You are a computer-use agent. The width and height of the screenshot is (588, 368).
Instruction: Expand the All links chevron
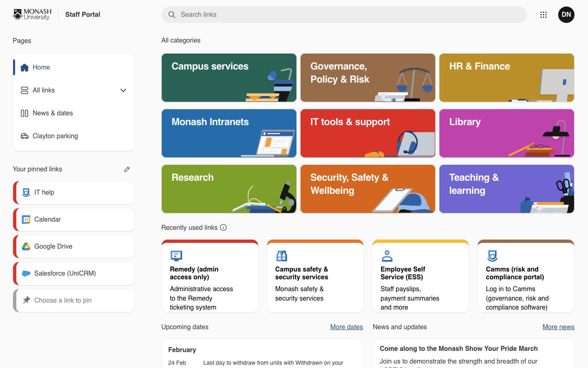pyautogui.click(x=123, y=90)
